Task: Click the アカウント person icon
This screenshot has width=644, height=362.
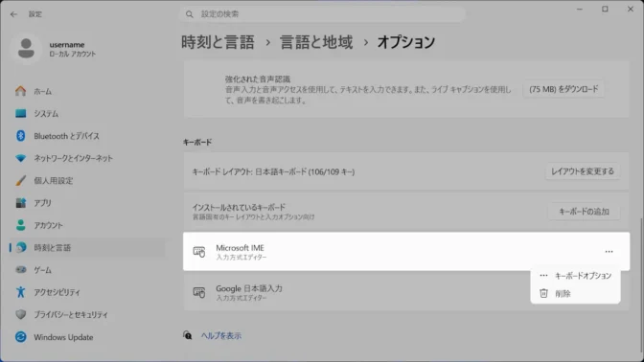Action: pos(20,225)
